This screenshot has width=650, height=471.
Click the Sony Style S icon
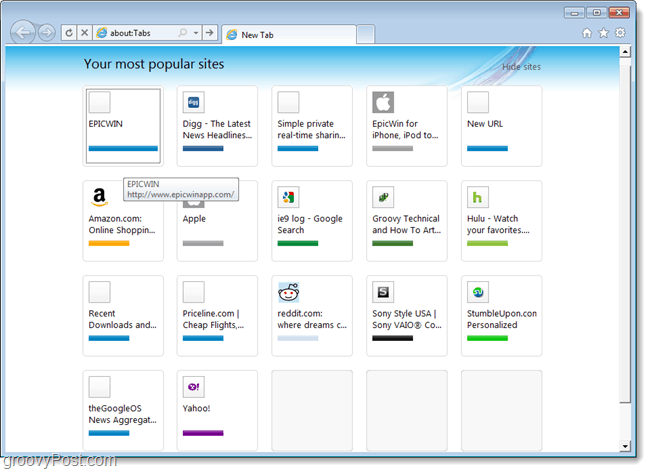pos(383,292)
